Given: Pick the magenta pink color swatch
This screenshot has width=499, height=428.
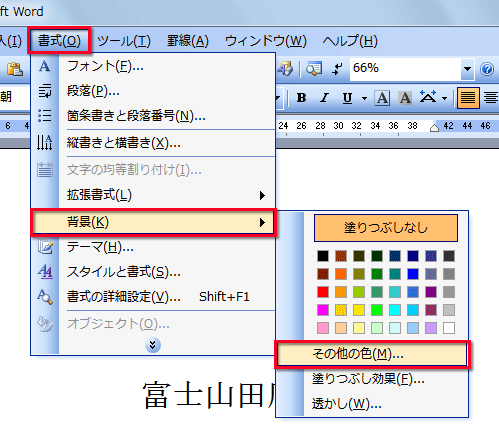Looking at the screenshot, I should pyautogui.click(x=323, y=310).
